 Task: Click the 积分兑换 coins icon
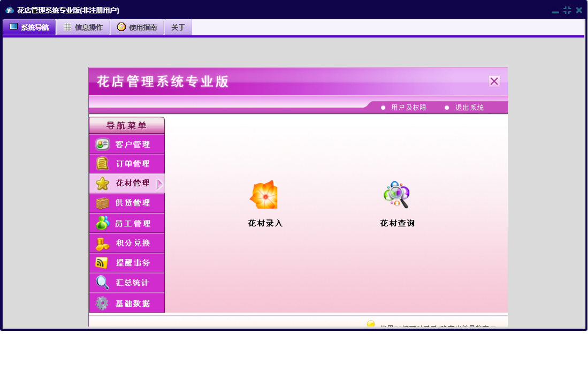pyautogui.click(x=102, y=244)
